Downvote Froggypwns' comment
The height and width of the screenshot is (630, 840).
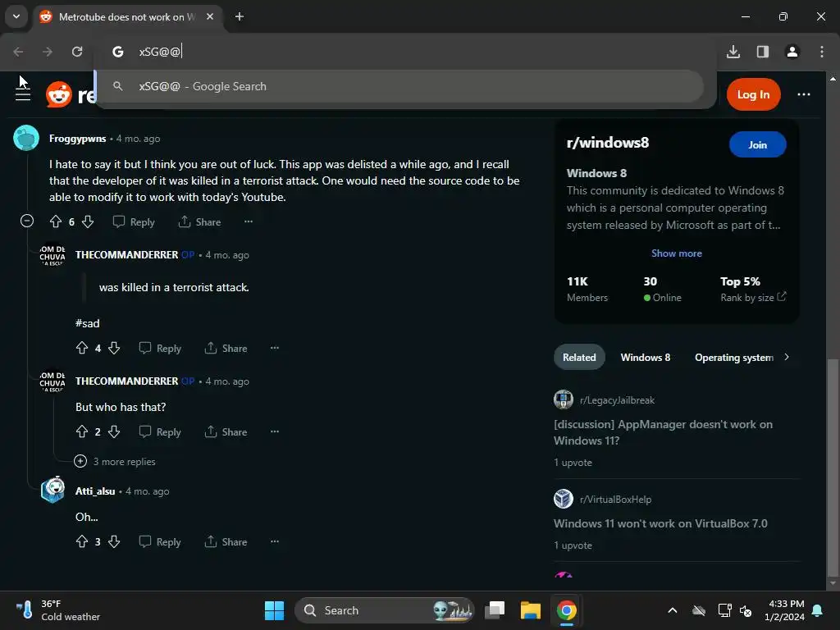[x=88, y=221]
